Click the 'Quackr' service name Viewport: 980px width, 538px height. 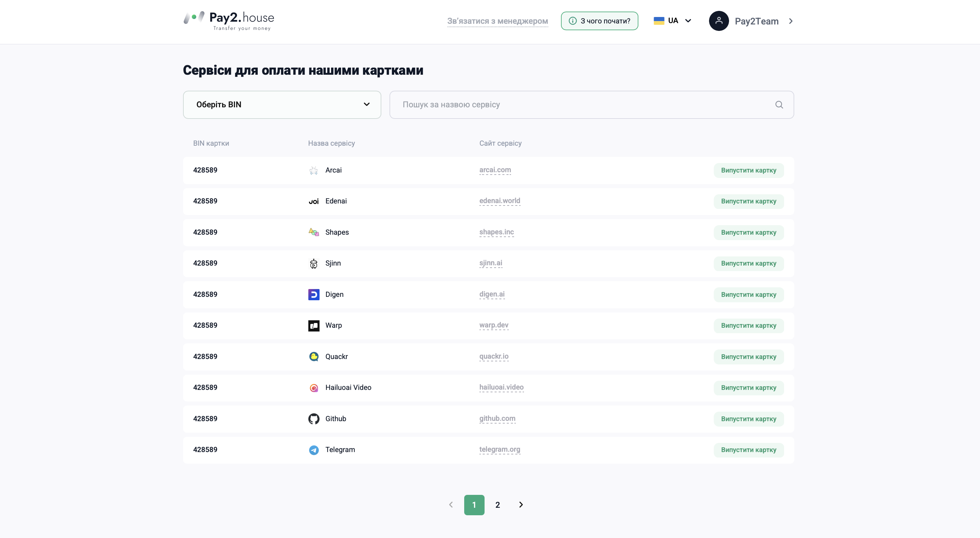pos(336,357)
